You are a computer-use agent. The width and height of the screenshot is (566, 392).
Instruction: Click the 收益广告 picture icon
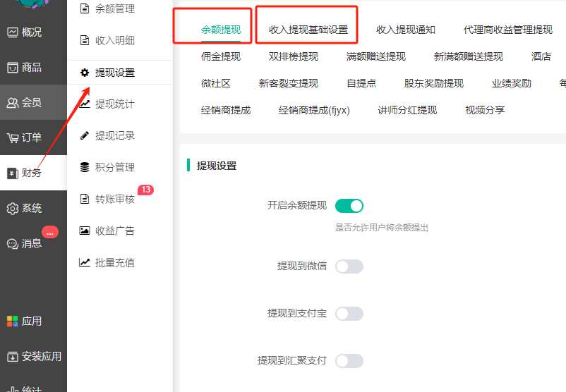point(85,231)
